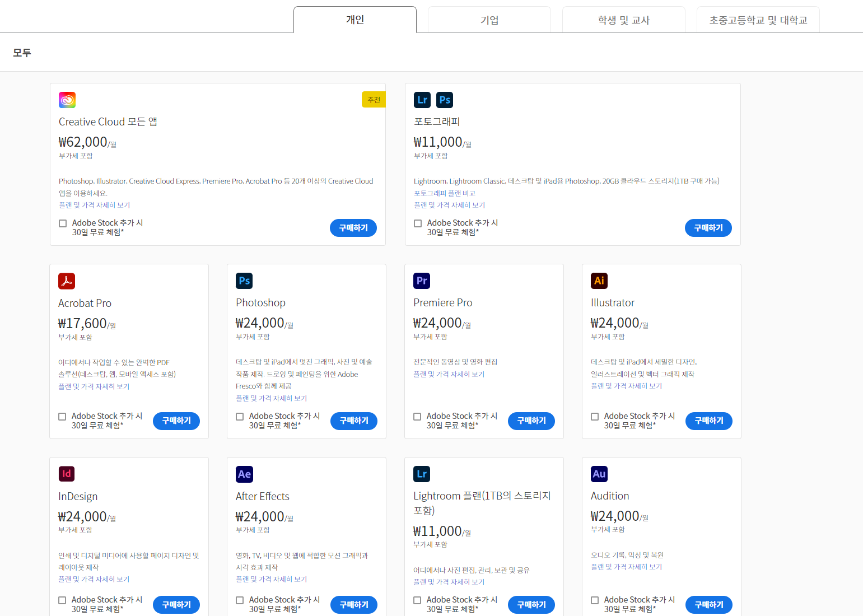This screenshot has height=616, width=863.
Task: Open plan details link on InDesign card
Action: (x=94, y=580)
